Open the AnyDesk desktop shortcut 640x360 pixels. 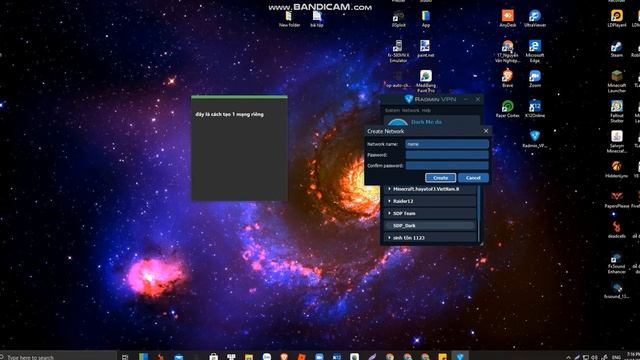(x=508, y=18)
